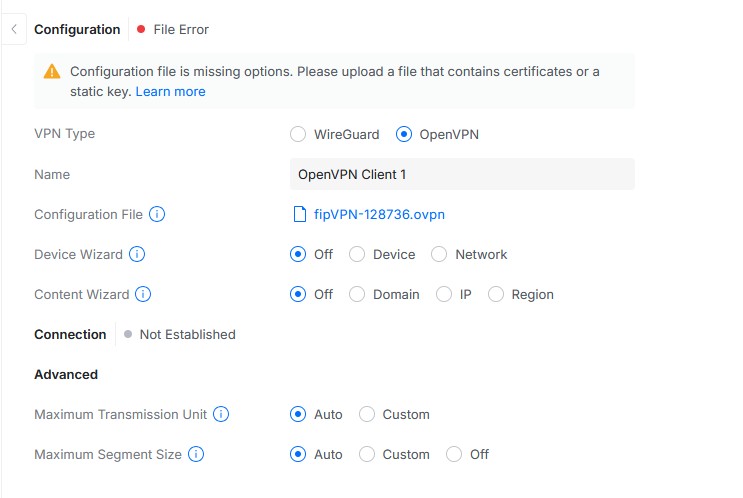The height and width of the screenshot is (498, 743).
Task: Set Device Wizard to Device
Action: coord(357,254)
